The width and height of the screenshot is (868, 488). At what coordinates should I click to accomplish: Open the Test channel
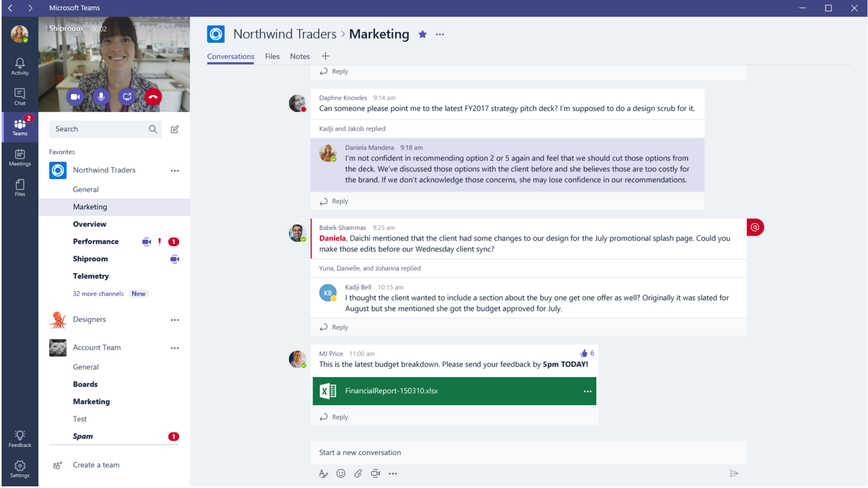[x=80, y=419]
